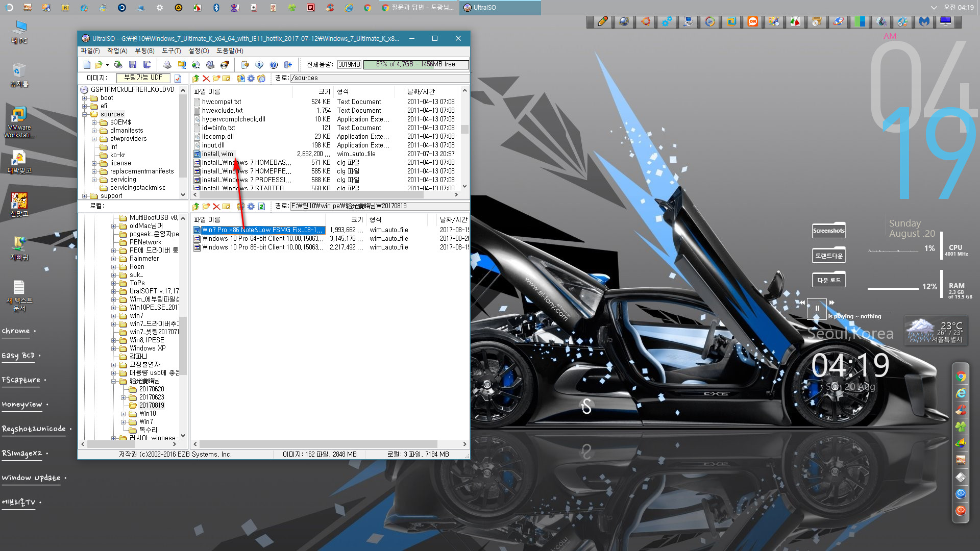980x551 pixels.
Task: Expand the servicing folder node
Action: tap(94, 180)
